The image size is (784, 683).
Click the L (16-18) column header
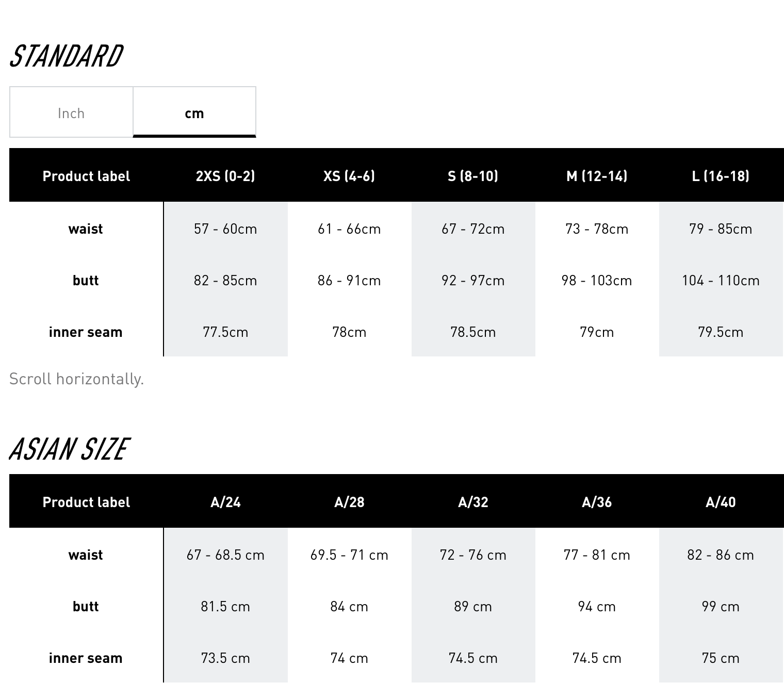pyautogui.click(x=721, y=176)
